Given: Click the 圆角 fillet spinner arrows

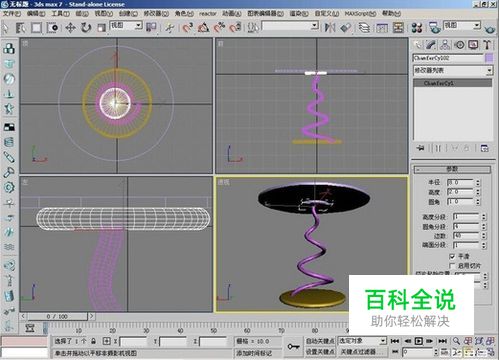Looking at the screenshot, I should tap(478, 202).
